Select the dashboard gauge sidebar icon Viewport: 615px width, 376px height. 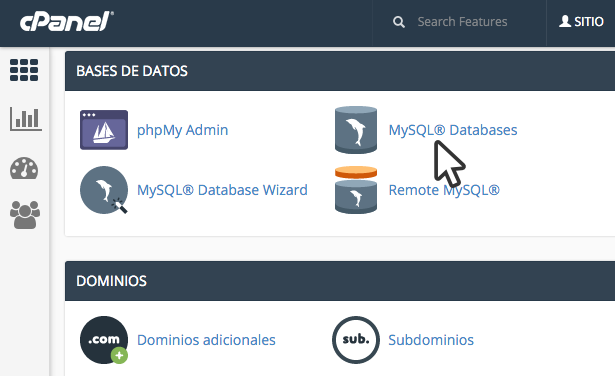coord(24,168)
